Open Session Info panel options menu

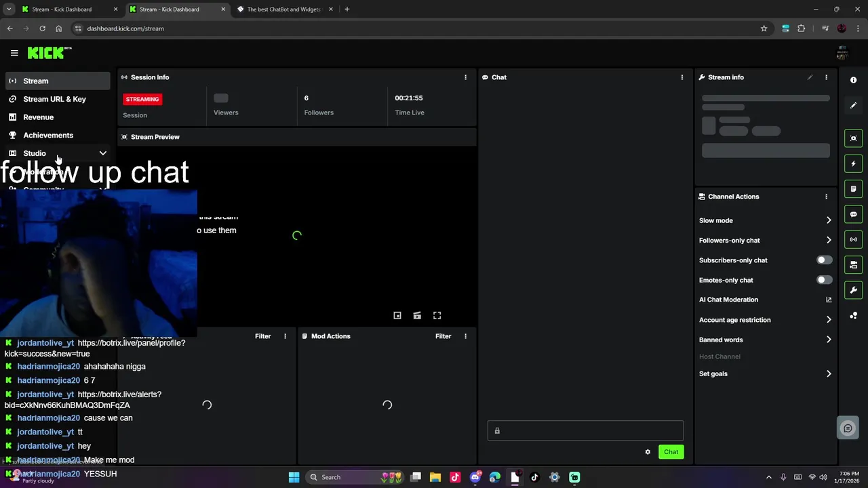pyautogui.click(x=465, y=77)
